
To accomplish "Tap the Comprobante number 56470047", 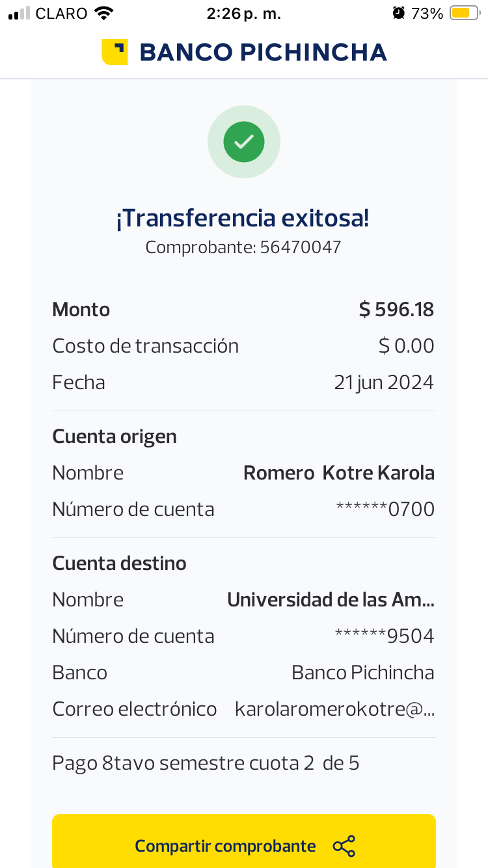I will click(x=300, y=247).
